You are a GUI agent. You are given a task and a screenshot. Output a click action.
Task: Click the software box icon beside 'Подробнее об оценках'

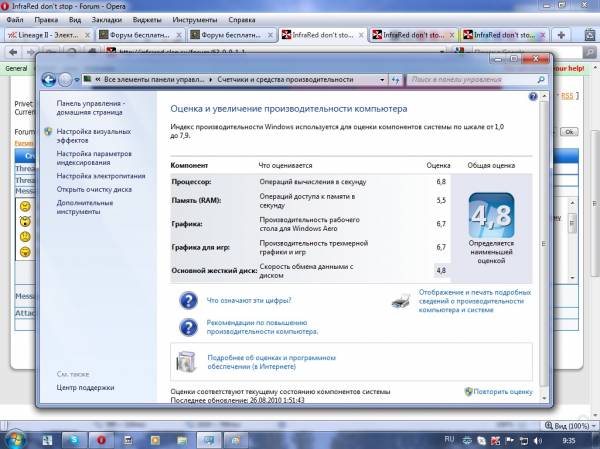[187, 362]
